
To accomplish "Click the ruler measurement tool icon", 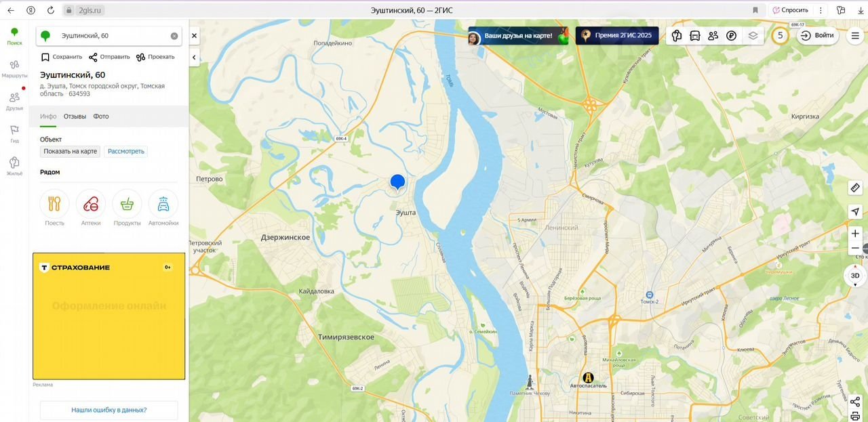I will (x=855, y=188).
